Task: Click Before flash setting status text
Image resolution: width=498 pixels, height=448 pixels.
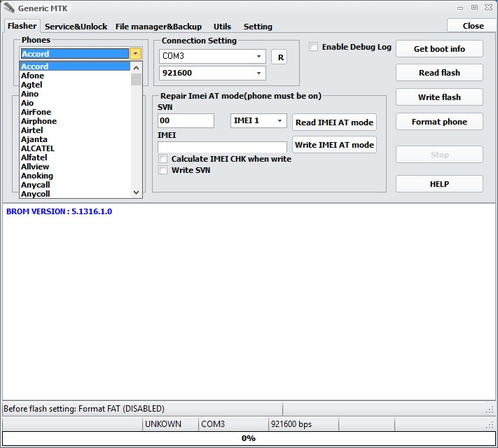Action: (84, 409)
